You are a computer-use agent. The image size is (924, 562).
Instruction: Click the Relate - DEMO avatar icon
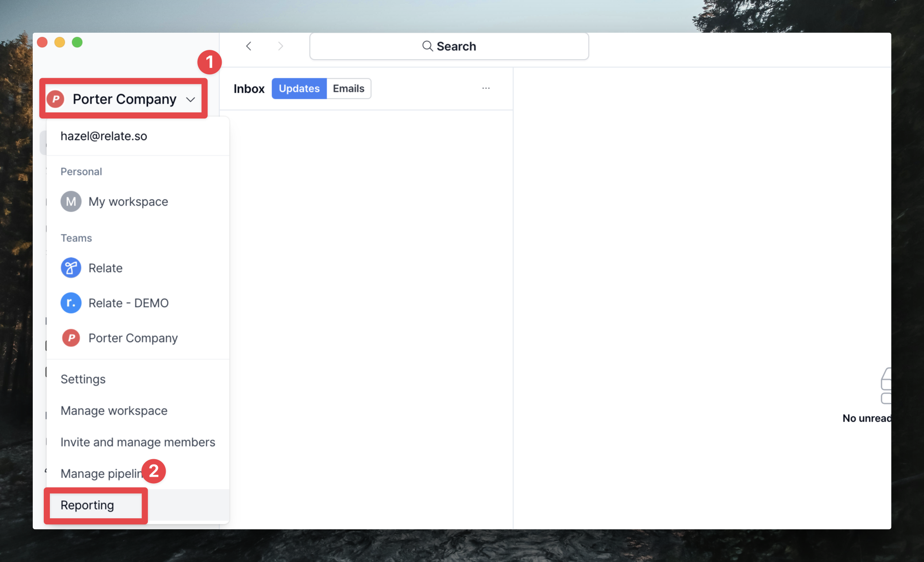click(x=71, y=303)
